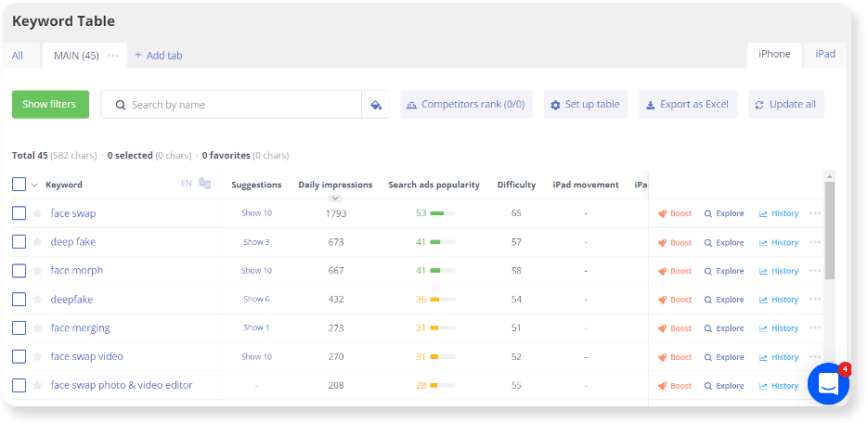Image resolution: width=868 pixels, height=423 pixels.
Task: View History for 'face swap video'
Action: (779, 357)
